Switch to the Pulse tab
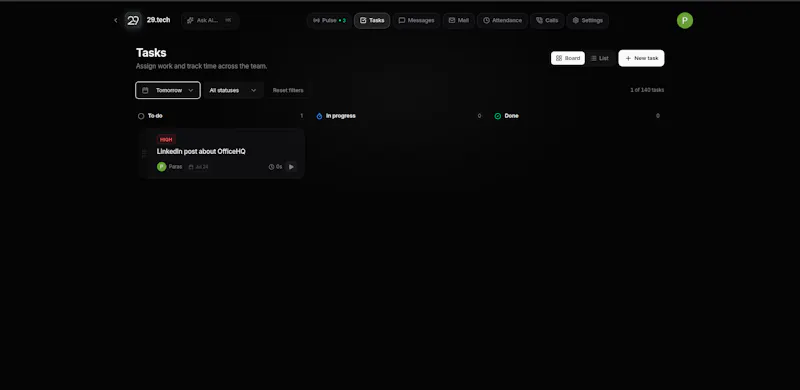800x390 pixels. [329, 20]
